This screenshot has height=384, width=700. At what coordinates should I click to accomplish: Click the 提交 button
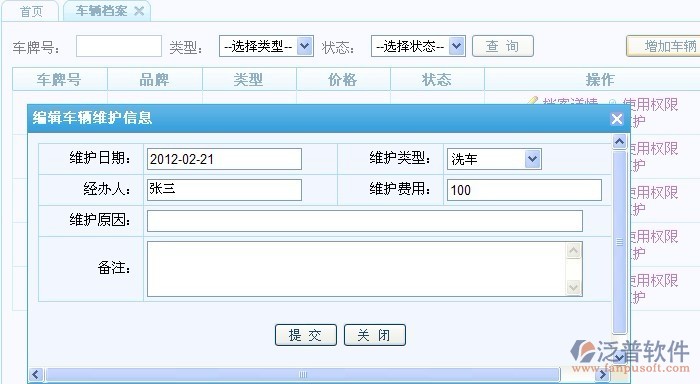(x=306, y=335)
